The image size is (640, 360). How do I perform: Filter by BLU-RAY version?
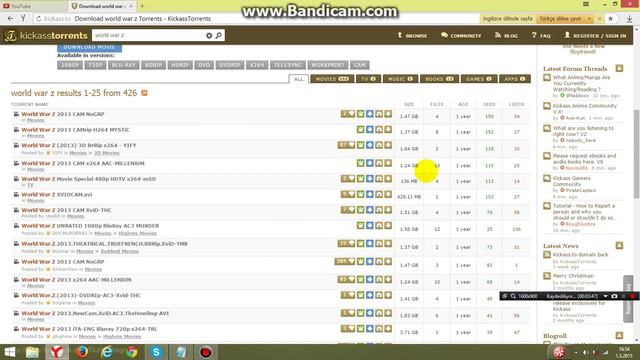click(x=124, y=65)
